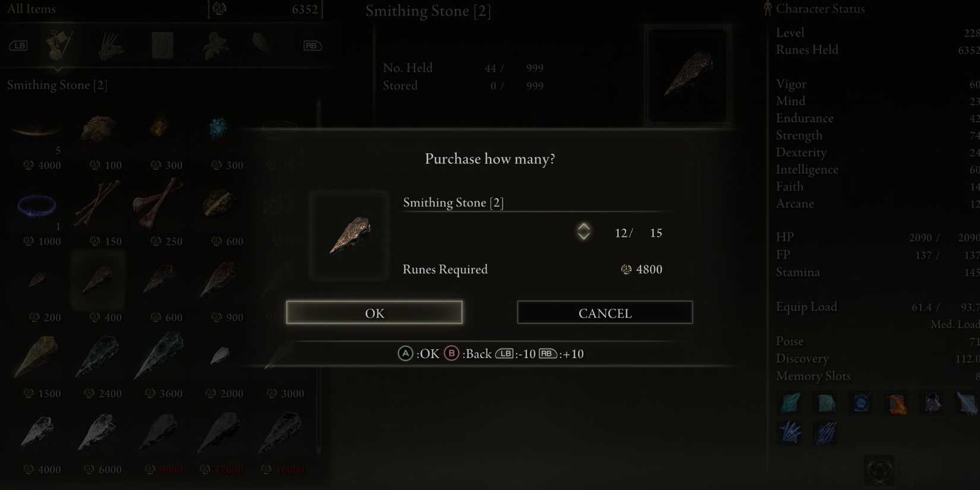Screen dimensions: 980x490
Task: Click the RB next-category icon
Action: coord(312,46)
